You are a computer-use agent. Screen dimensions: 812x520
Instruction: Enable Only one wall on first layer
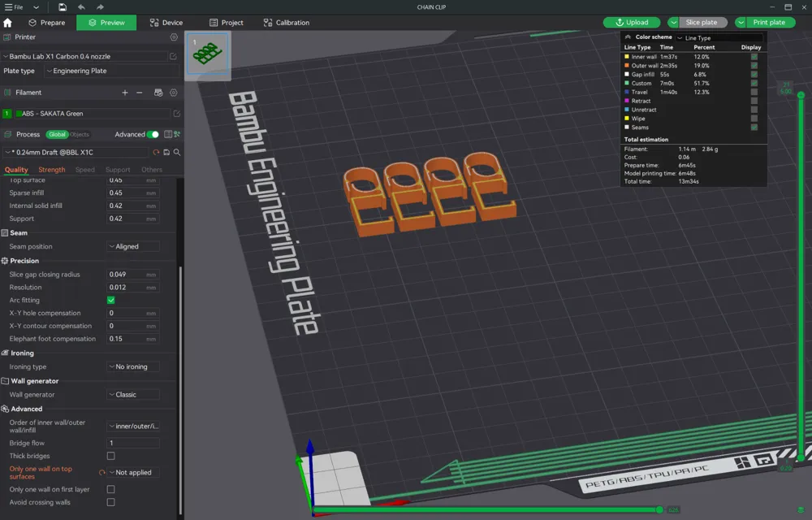[110, 489]
